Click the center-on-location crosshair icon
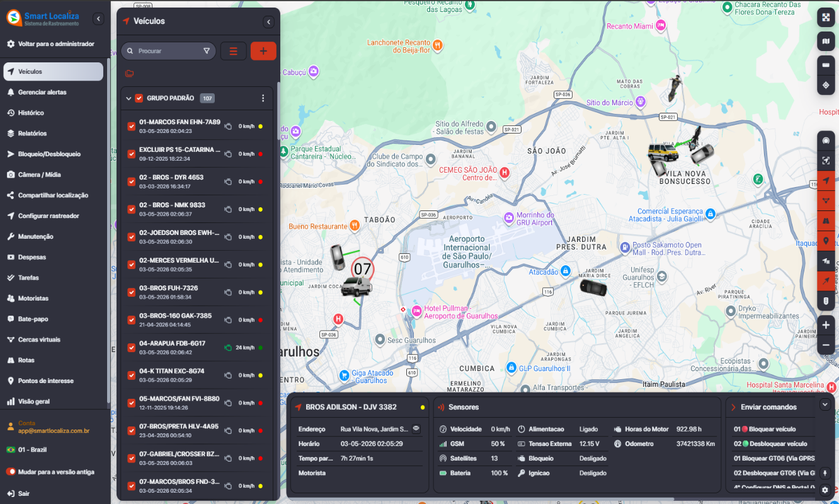 click(826, 85)
